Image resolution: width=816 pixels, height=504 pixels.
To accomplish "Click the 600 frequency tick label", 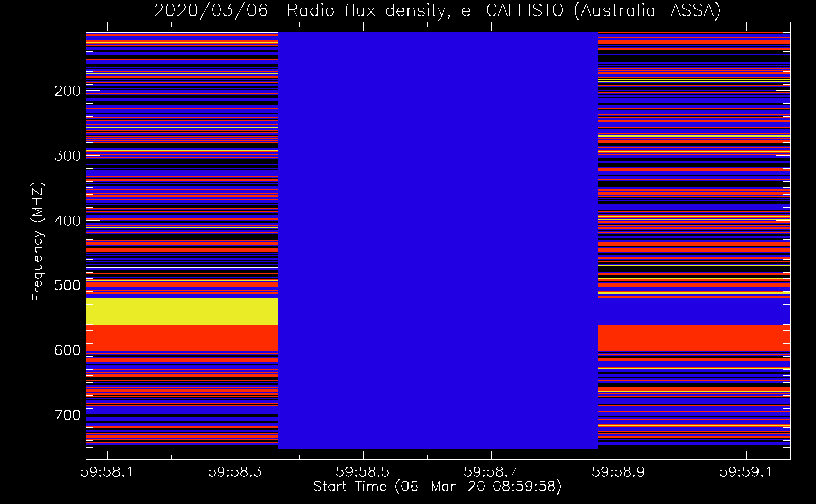I will pyautogui.click(x=68, y=350).
